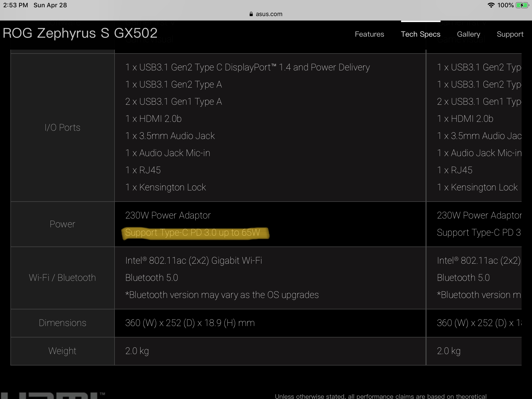Click the performance claims disclaimer text
Image resolution: width=532 pixels, height=399 pixels.
[381, 396]
